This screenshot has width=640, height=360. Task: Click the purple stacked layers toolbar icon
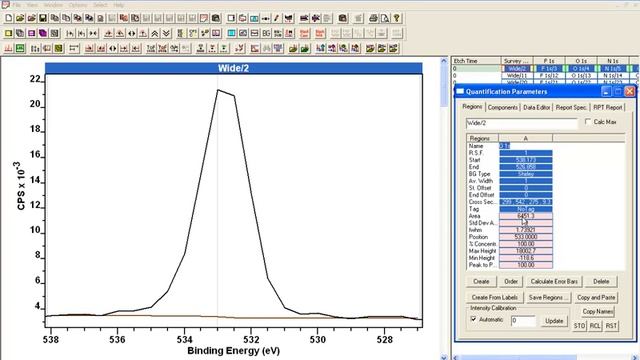tap(43, 33)
